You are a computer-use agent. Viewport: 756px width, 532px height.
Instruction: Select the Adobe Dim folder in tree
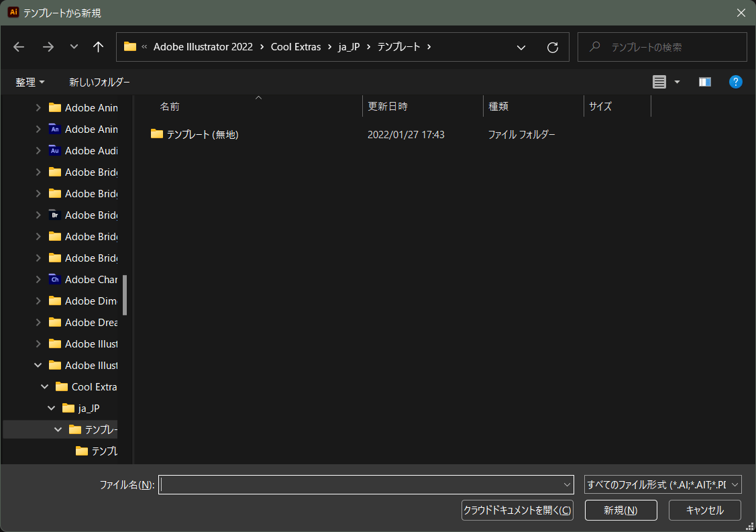tap(83, 301)
